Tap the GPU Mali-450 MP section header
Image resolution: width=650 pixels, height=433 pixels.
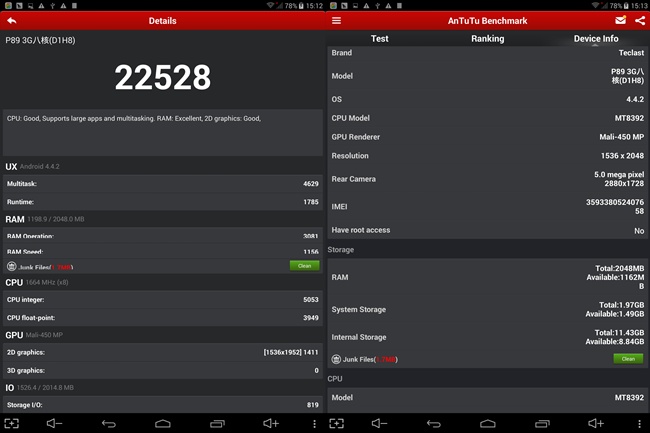(34, 335)
